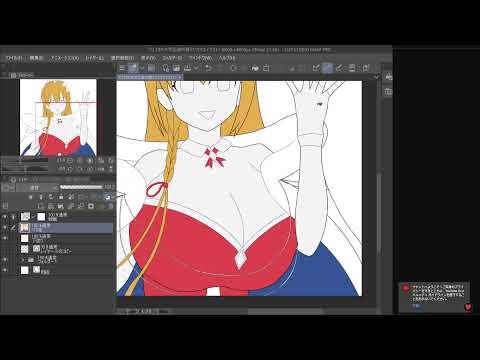This screenshot has width=480, height=360.
Task: Toggle the highlighted snap-to-ruler icon in command bar
Action: 327,68
